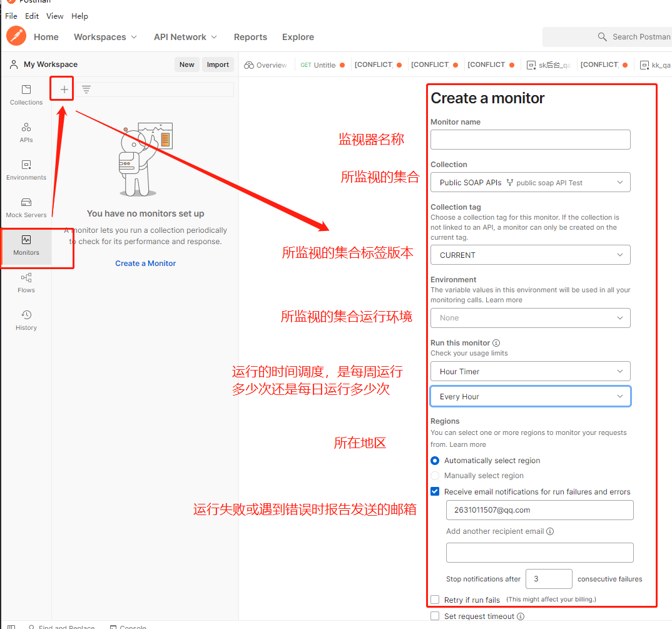Open the Collection tag CURRENT dropdown
Image resolution: width=672 pixels, height=629 pixels.
[530, 255]
